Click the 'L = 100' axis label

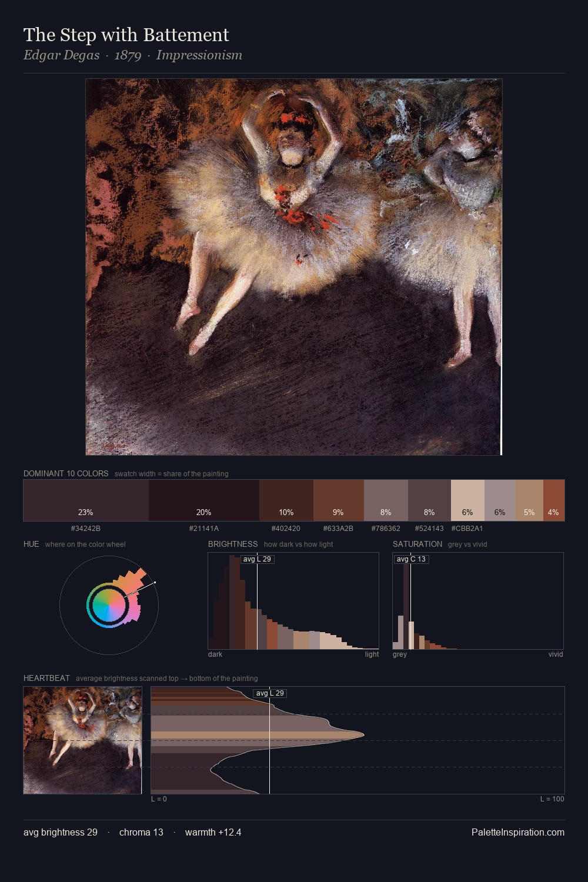point(552,799)
